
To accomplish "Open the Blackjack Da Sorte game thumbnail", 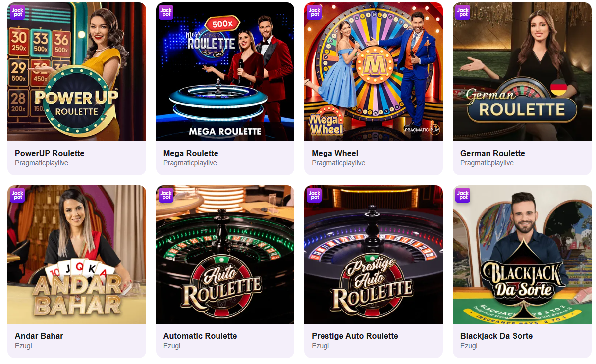I will tap(522, 254).
